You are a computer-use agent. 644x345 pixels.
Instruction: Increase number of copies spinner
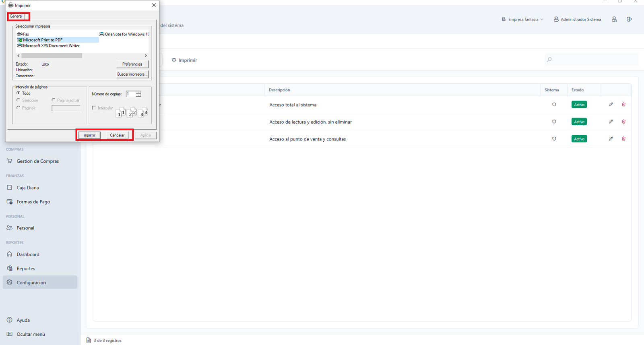tap(138, 93)
